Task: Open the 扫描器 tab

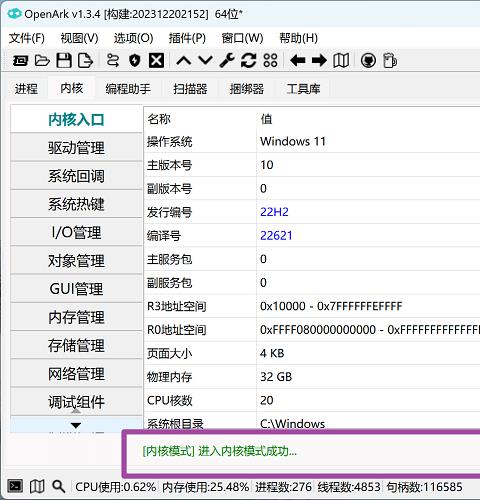Action: (x=190, y=89)
